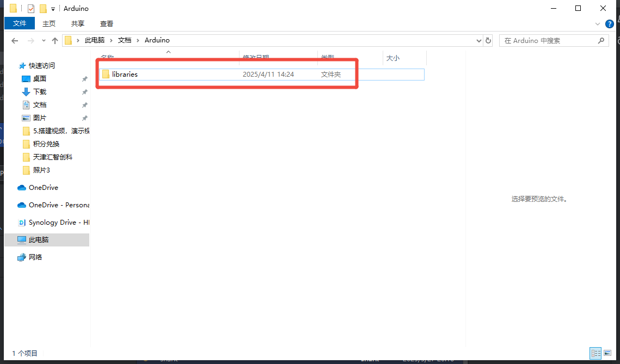Screen dimensions: 620x364
Task: Switch to details view in status bar
Action: pyautogui.click(x=596, y=353)
